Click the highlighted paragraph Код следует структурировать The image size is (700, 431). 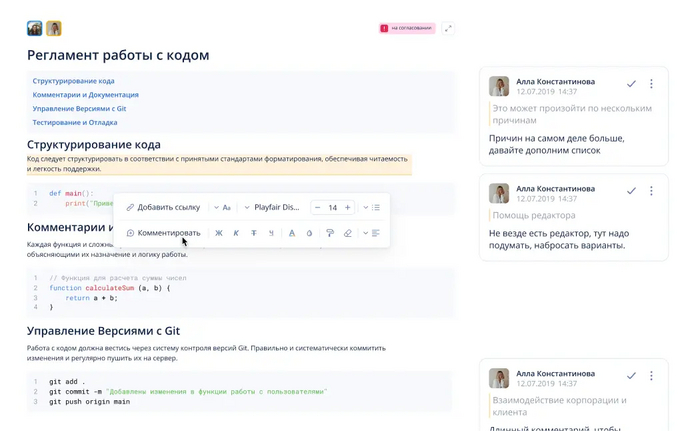click(219, 164)
